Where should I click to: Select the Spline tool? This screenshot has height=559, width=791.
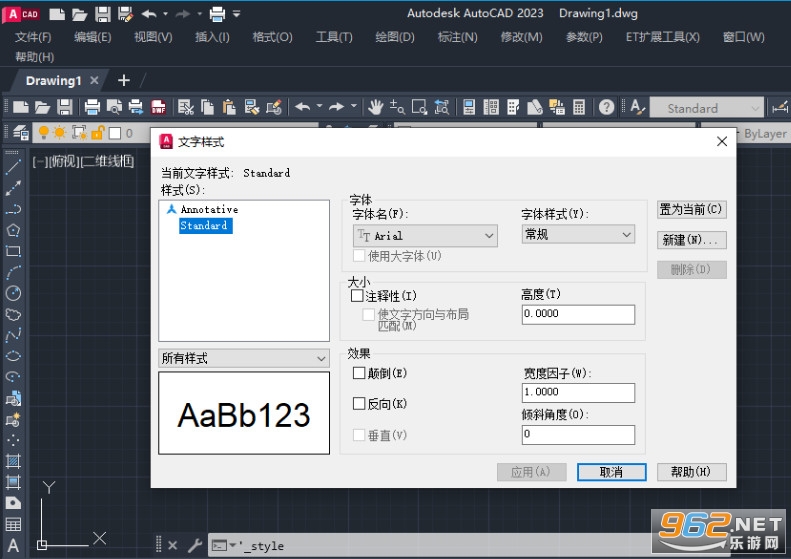click(x=13, y=335)
